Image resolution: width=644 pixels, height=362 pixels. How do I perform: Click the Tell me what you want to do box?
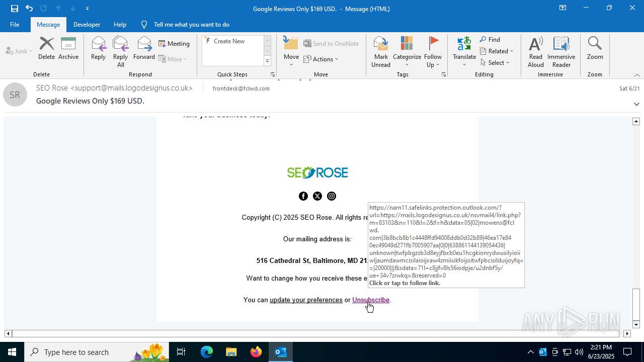pos(191,24)
